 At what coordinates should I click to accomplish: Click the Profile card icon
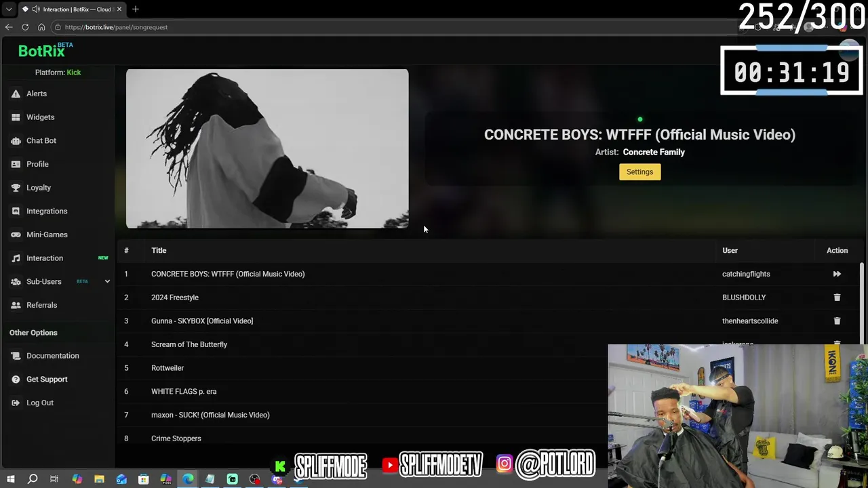tap(16, 164)
